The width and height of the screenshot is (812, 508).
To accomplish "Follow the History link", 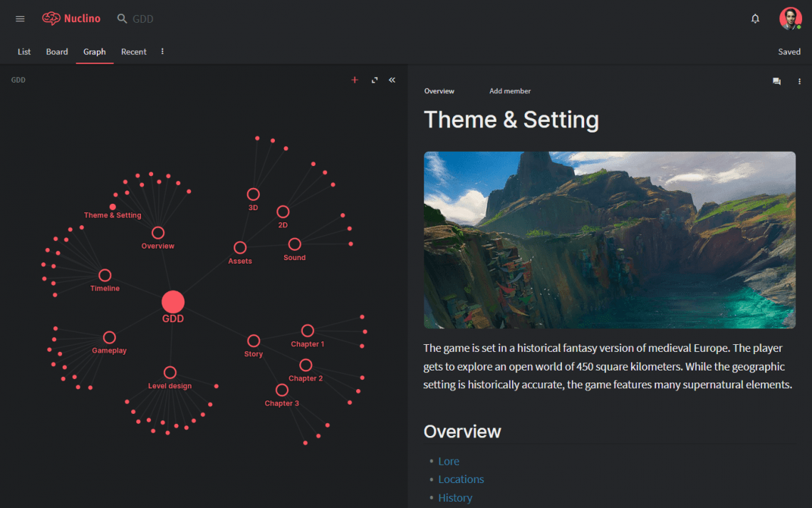I will pos(455,497).
